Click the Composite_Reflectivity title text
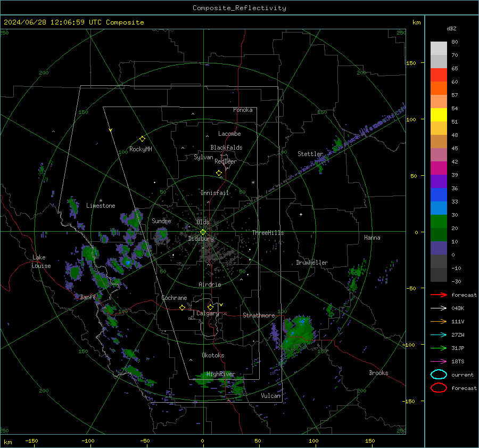 239,8
